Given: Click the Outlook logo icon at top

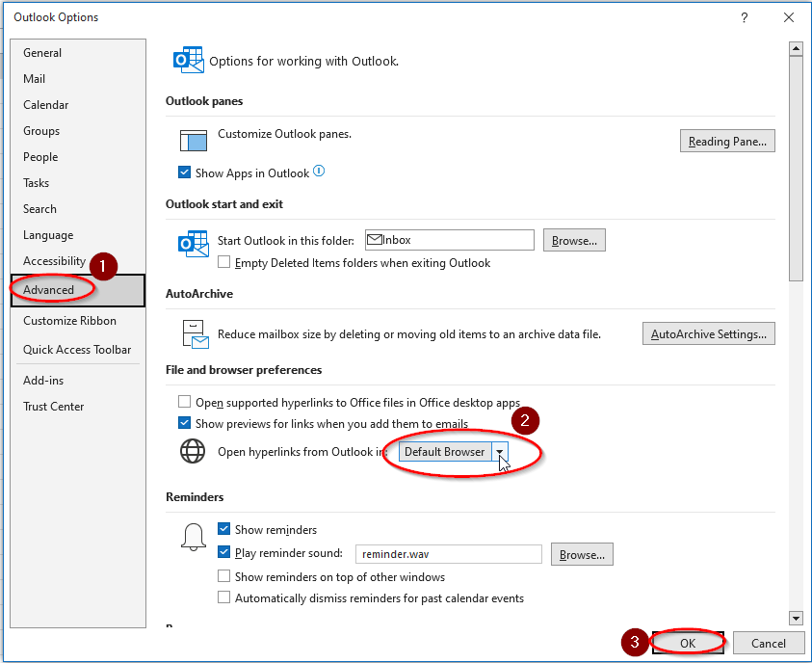Looking at the screenshot, I should pos(189,60).
